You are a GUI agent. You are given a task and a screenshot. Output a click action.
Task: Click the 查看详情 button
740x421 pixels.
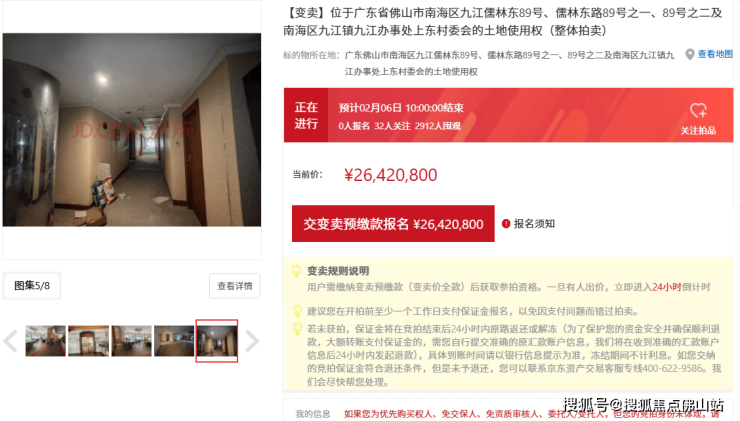[235, 286]
